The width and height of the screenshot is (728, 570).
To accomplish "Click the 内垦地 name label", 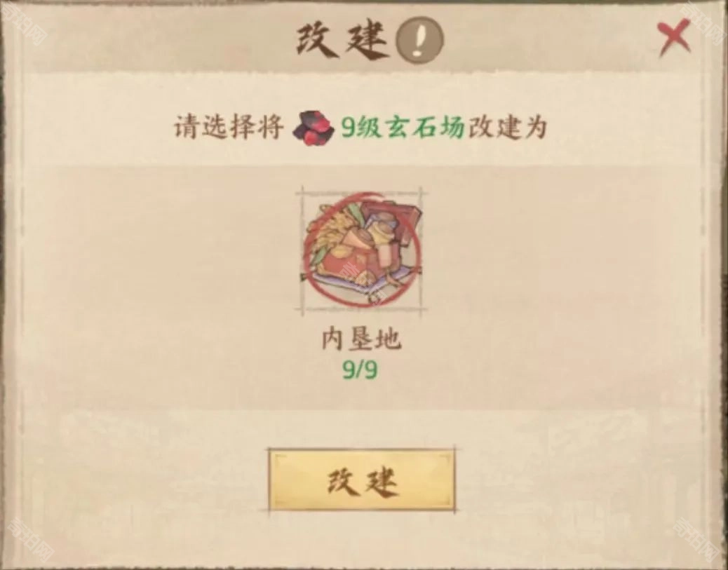I will [x=361, y=340].
